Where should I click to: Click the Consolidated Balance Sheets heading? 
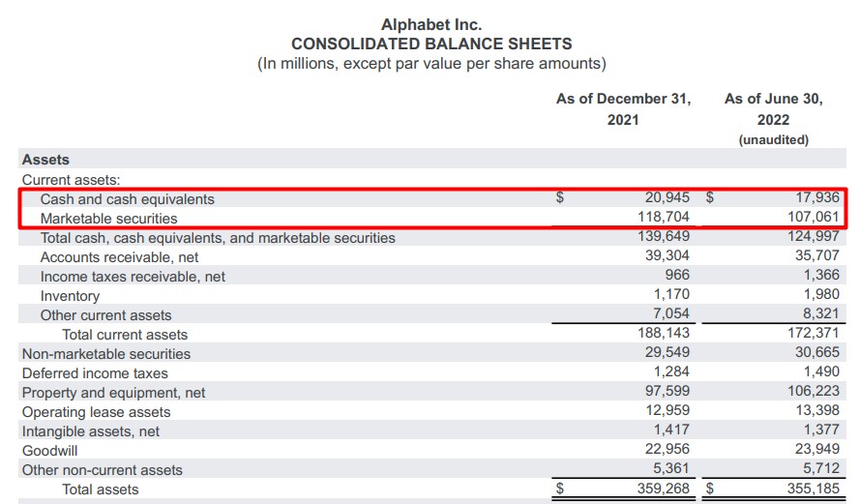point(431,44)
